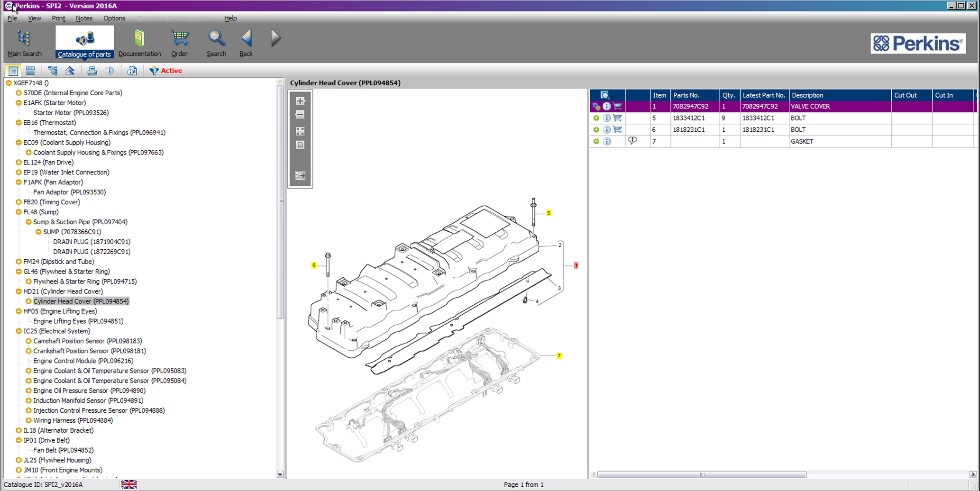980x491 pixels.
Task: Open the Documentation book icon
Action: pyautogui.click(x=139, y=43)
